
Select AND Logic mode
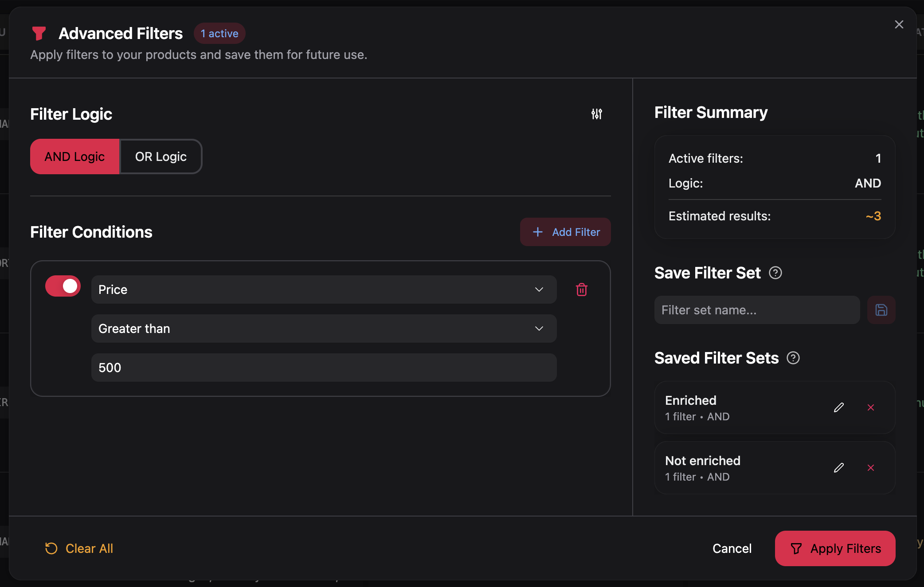[74, 157]
